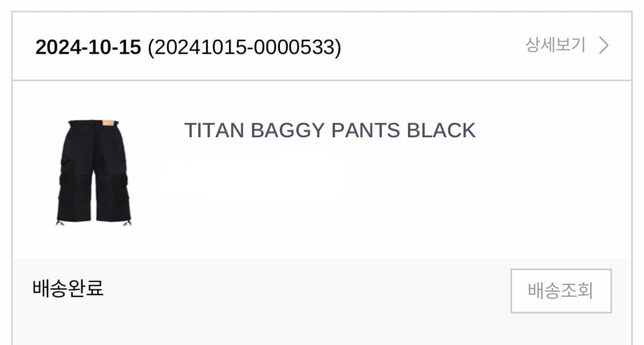Click the black baggy pants thumbnail
Viewport: 644px width, 345px height.
pos(93,172)
